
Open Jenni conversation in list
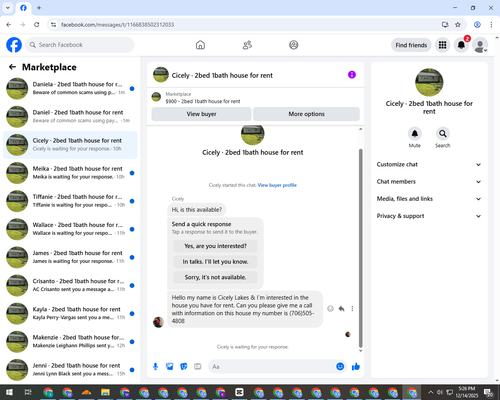pyautogui.click(x=70, y=370)
